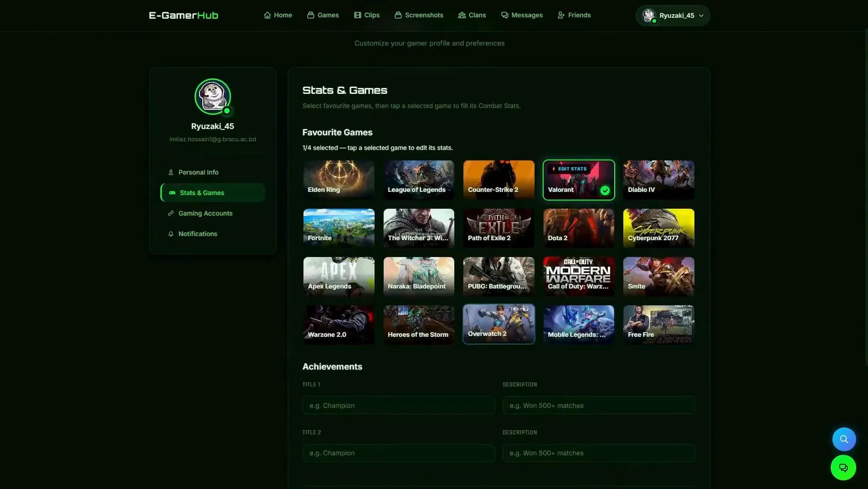Click the Home icon in navbar
Image resolution: width=868 pixels, height=489 pixels.
(267, 15)
